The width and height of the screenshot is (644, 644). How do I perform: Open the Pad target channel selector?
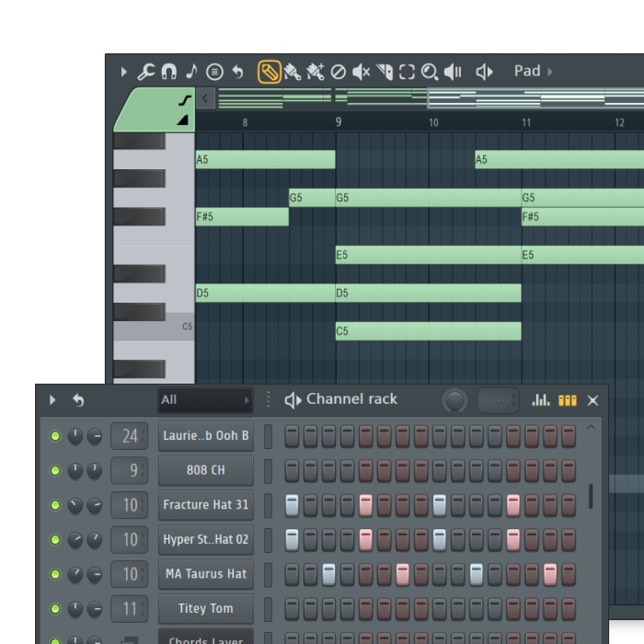pos(533,71)
